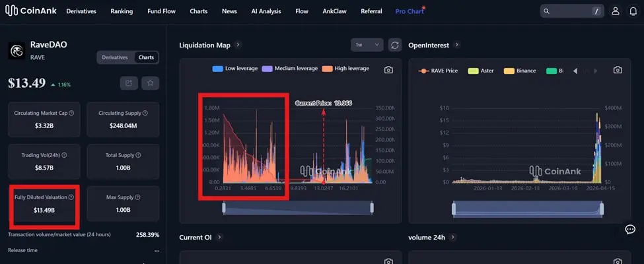Toggle High leverage legend series

(345, 69)
